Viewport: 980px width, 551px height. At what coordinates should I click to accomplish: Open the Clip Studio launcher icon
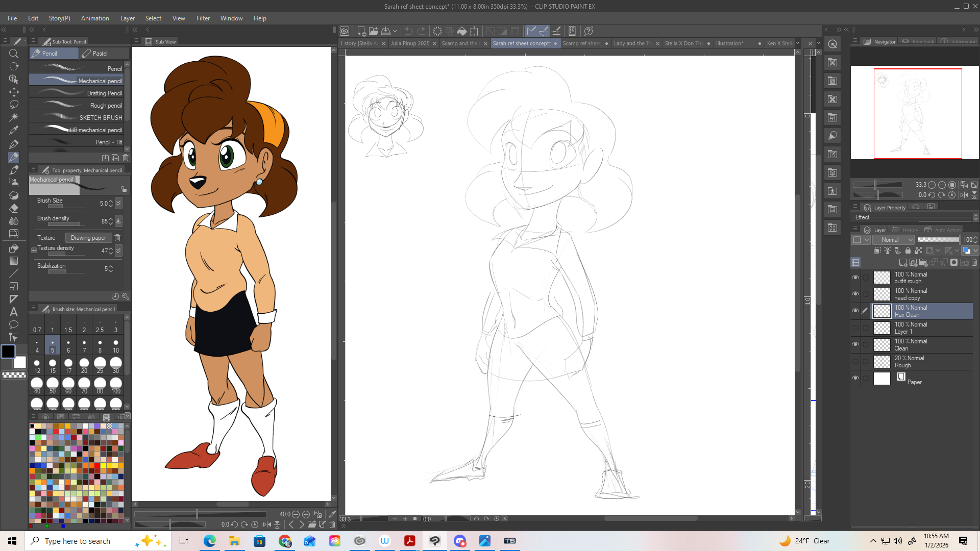pos(345,31)
